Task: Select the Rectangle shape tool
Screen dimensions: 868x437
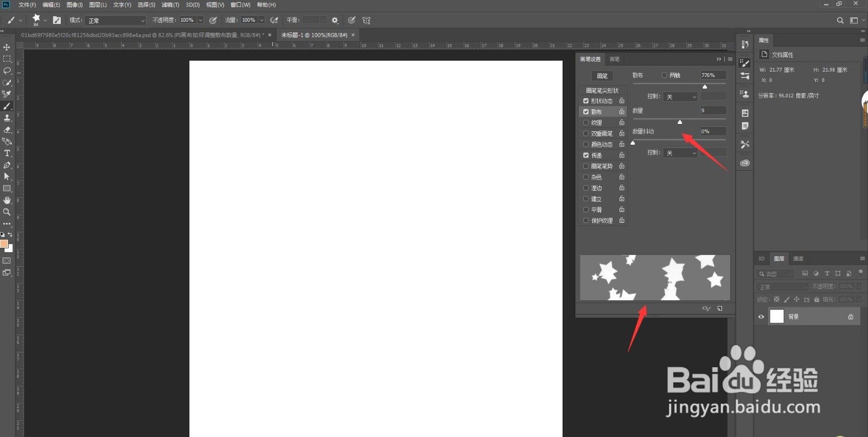Action: [7, 189]
